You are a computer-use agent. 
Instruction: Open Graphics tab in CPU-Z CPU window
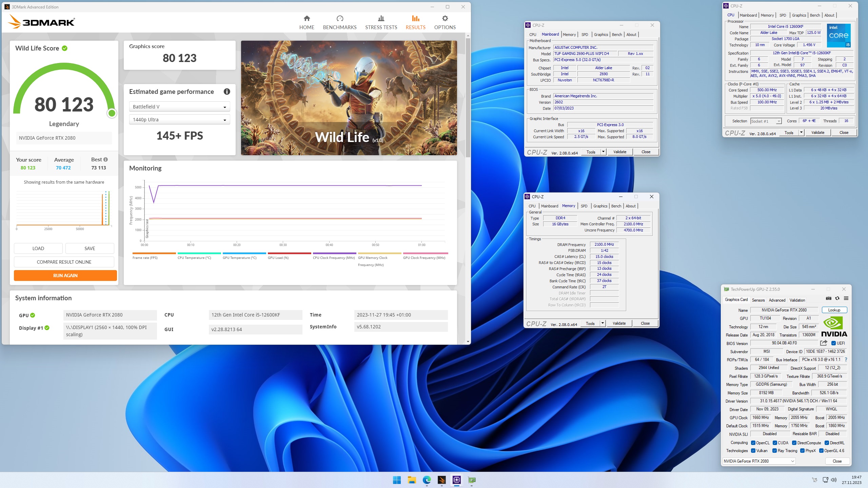799,15
